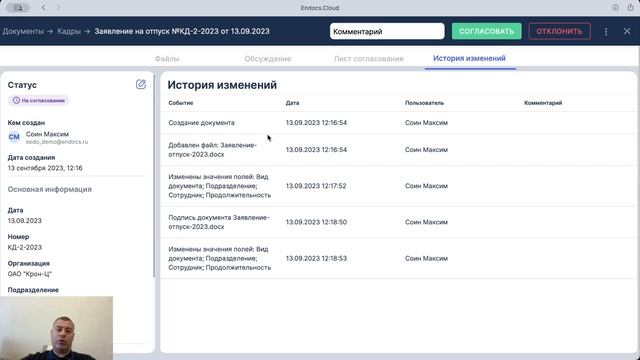
Task: Click the Пользователь column header
Action: pos(424,103)
